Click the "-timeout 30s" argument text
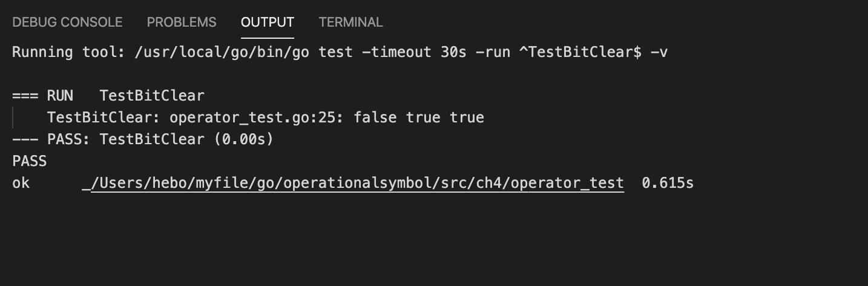This screenshot has width=868, height=286. 414,52
